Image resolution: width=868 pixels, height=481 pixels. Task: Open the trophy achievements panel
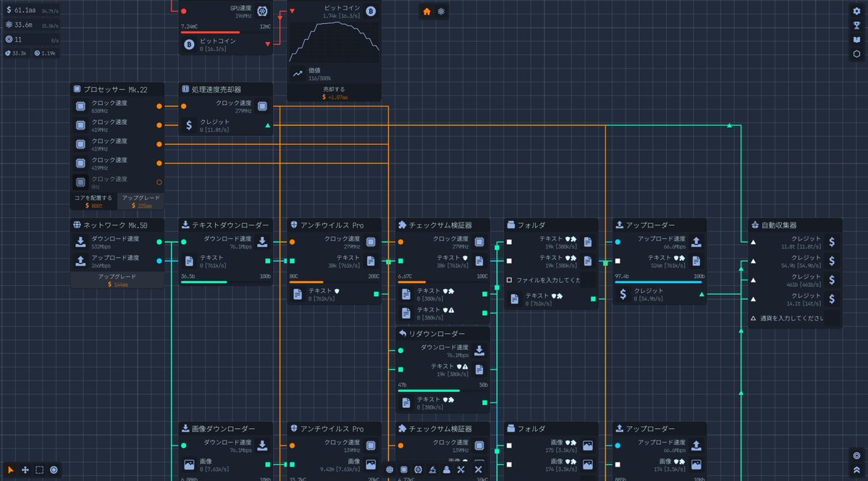tap(856, 25)
